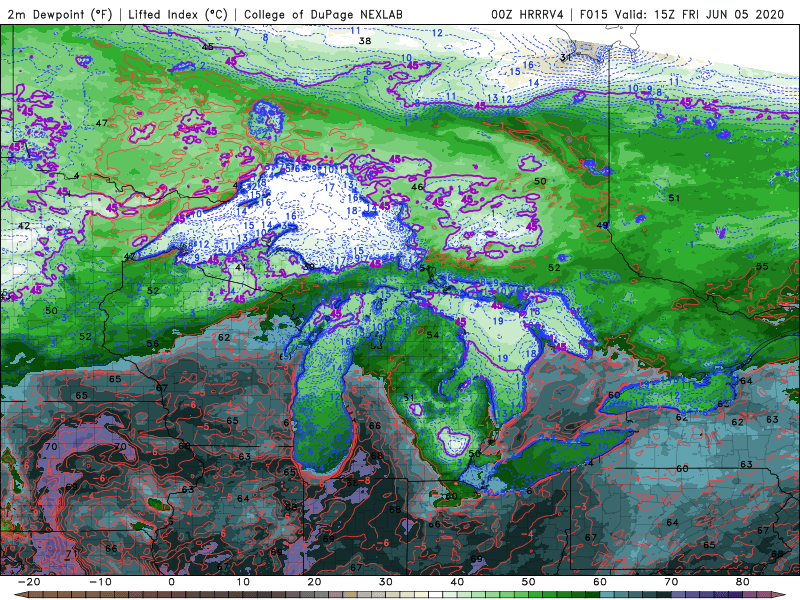Click the '2m Dewpoint (°F)' title text

(x=60, y=14)
